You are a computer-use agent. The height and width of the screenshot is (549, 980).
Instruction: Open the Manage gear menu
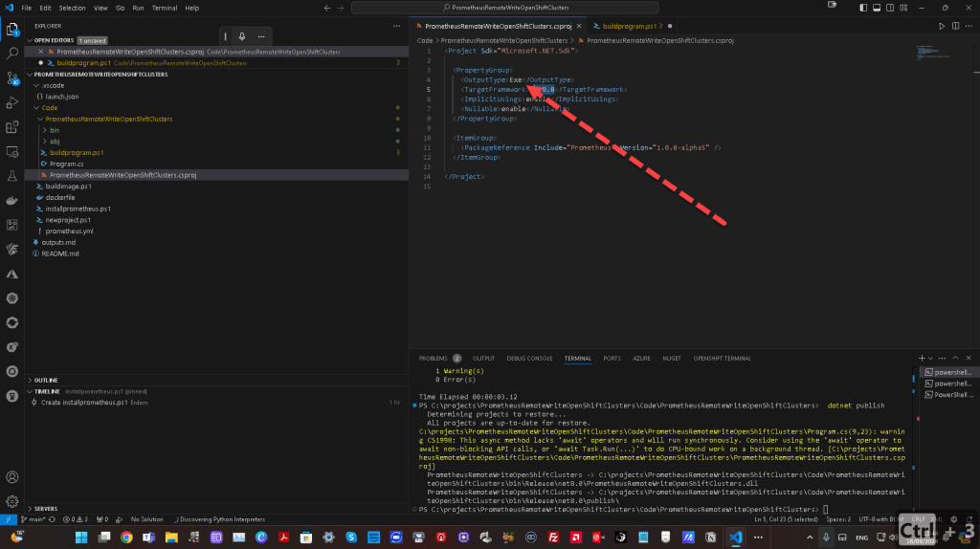(11, 501)
